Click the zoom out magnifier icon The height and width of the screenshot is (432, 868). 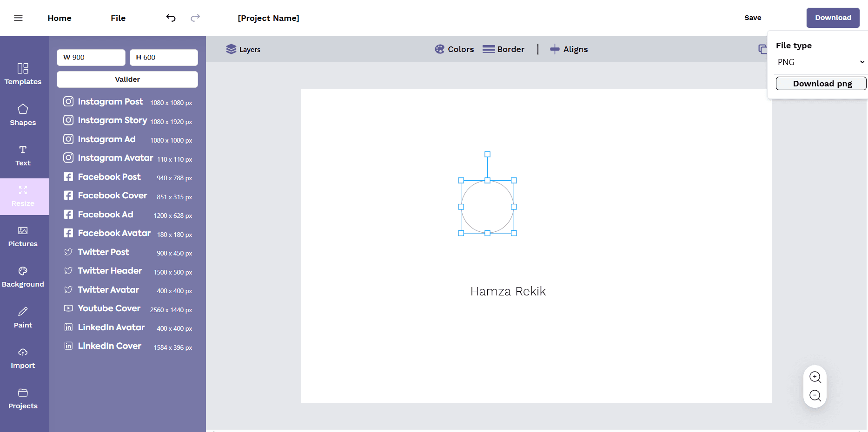tap(815, 396)
